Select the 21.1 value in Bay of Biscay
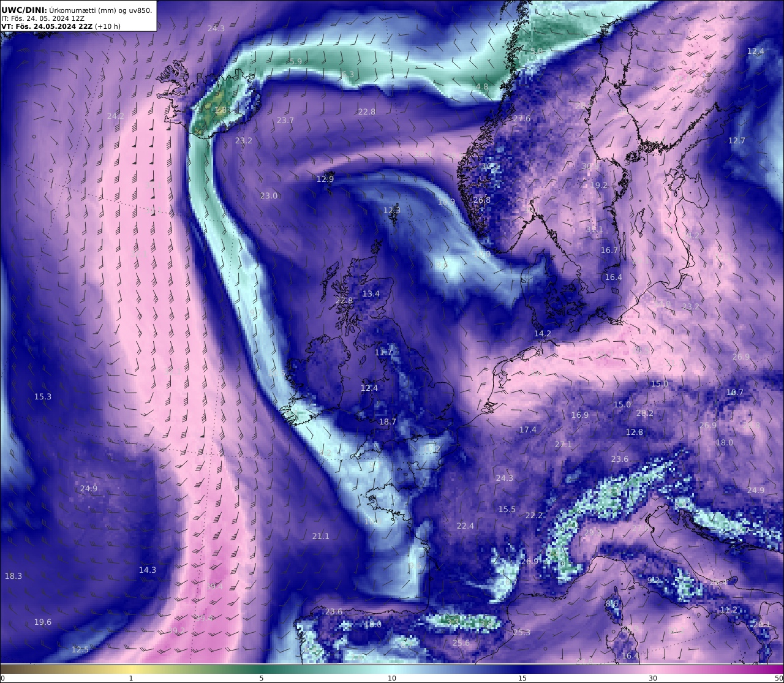The width and height of the screenshot is (784, 683). pos(321,537)
